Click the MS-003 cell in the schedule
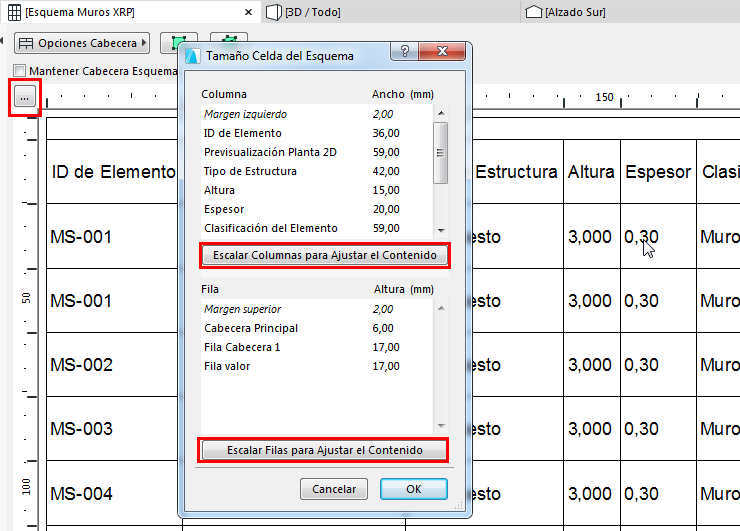 [x=113, y=429]
